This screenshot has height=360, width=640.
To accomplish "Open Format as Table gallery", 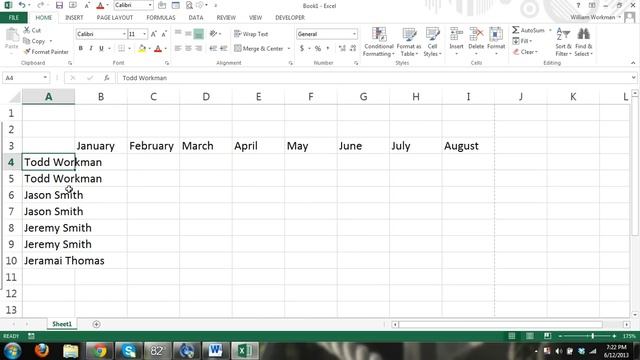I will click(x=409, y=42).
